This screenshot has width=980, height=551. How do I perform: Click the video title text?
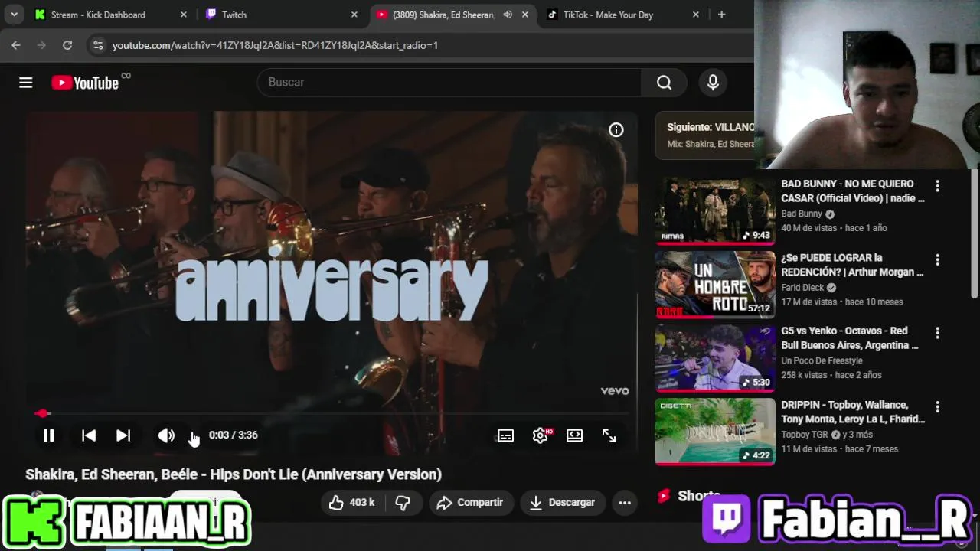click(x=234, y=474)
